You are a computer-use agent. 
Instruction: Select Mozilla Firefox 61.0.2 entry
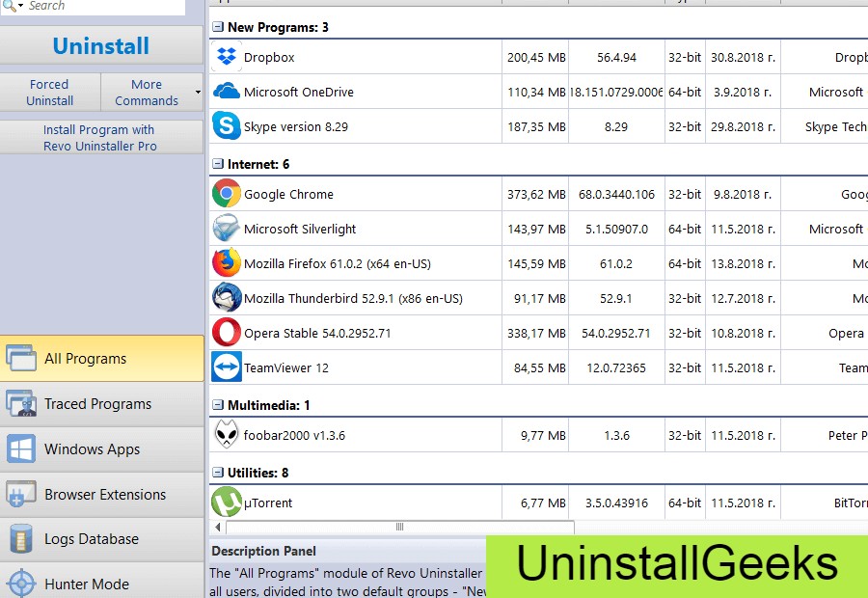[338, 263]
